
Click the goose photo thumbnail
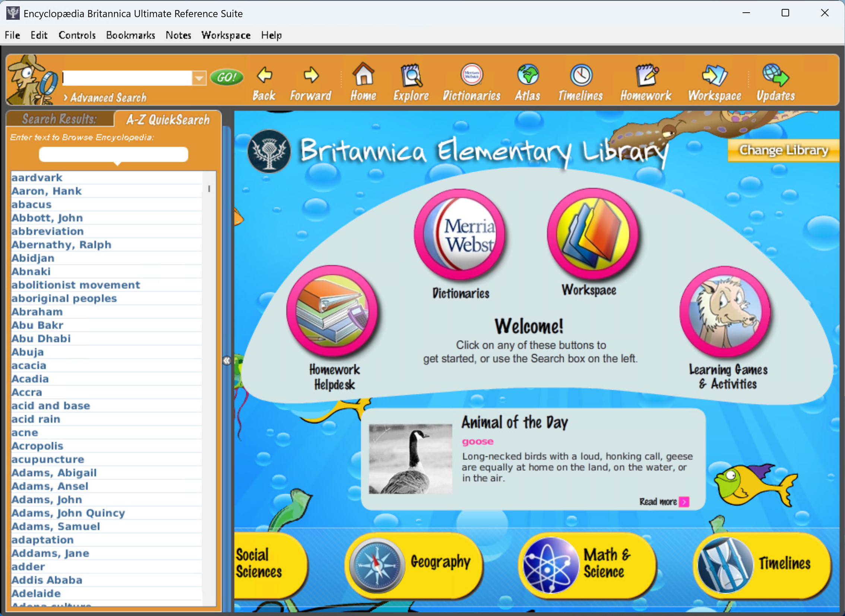410,459
